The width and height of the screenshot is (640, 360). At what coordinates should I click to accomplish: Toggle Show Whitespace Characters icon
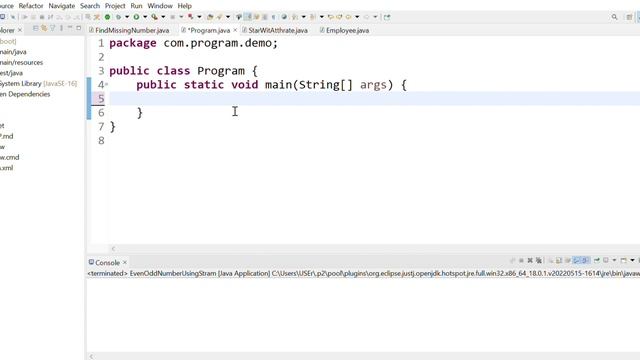pos(273,17)
